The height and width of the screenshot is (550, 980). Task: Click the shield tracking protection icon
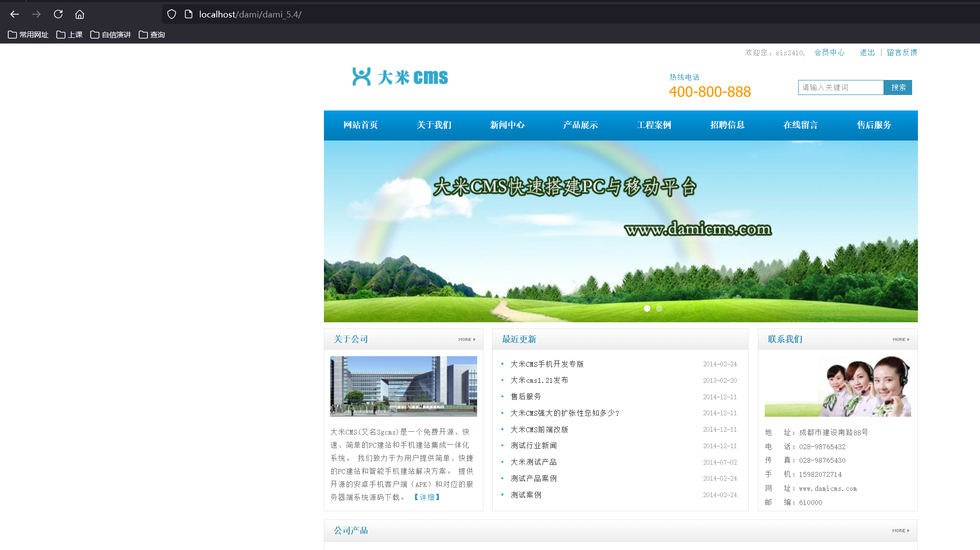(x=172, y=15)
